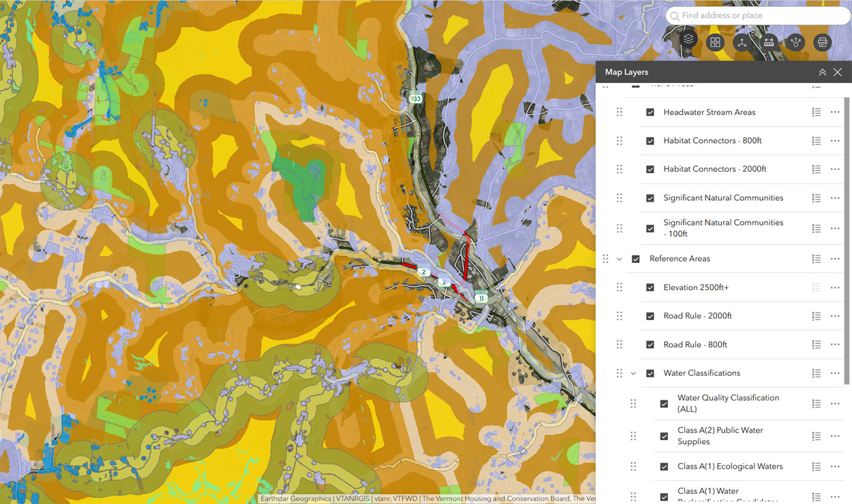This screenshot has height=504, width=852.
Task: Open the Print tool icon
Action: click(822, 42)
